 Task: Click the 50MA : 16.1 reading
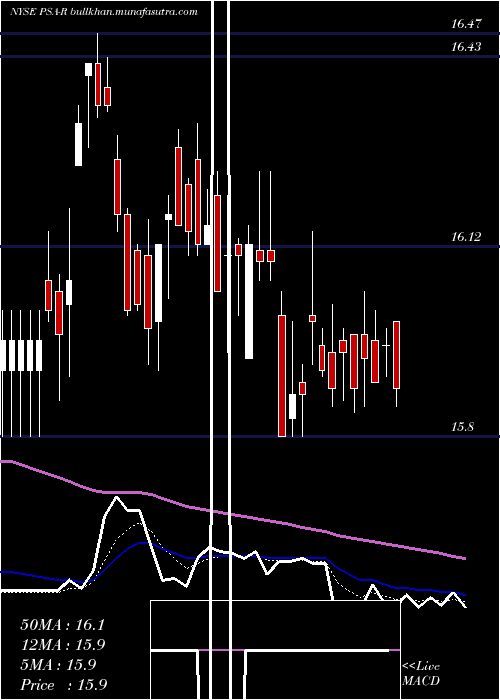(62, 625)
